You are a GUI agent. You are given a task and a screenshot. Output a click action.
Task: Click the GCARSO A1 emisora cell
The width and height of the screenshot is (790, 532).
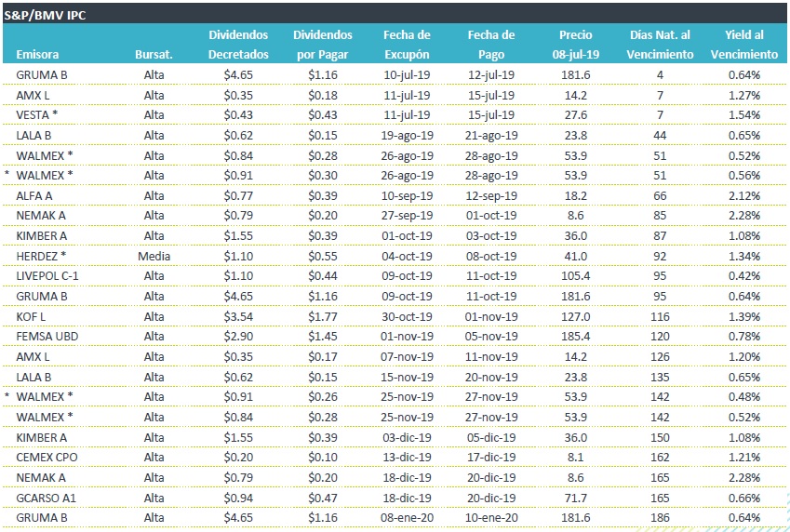click(46, 498)
